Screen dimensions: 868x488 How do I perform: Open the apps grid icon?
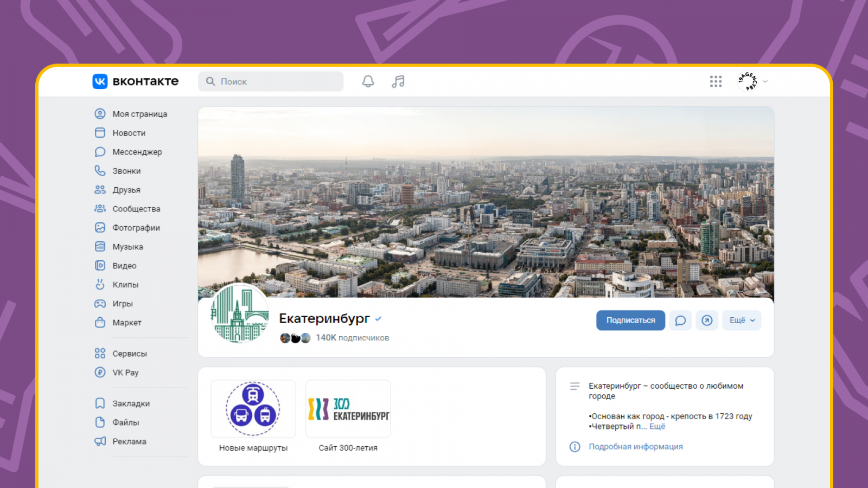coord(716,81)
